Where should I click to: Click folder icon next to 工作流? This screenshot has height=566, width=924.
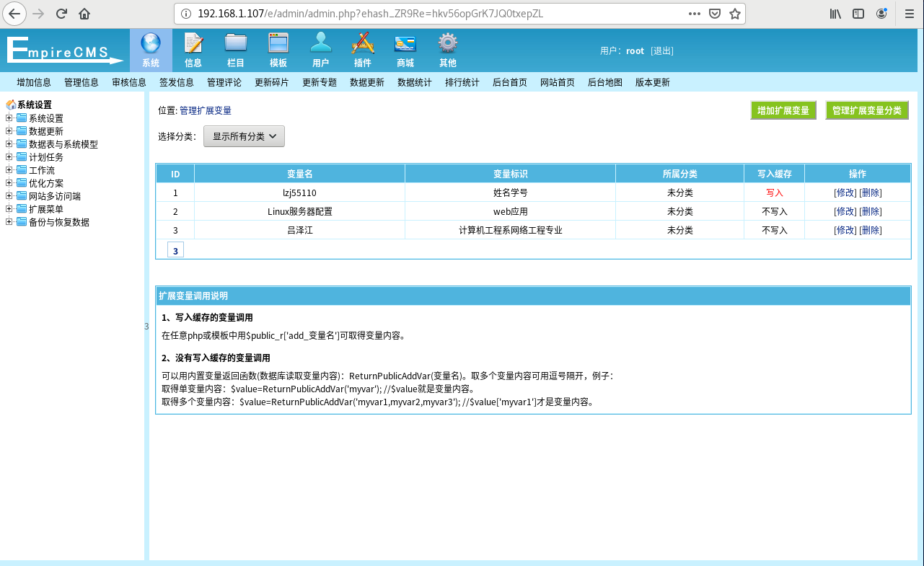[x=22, y=170]
